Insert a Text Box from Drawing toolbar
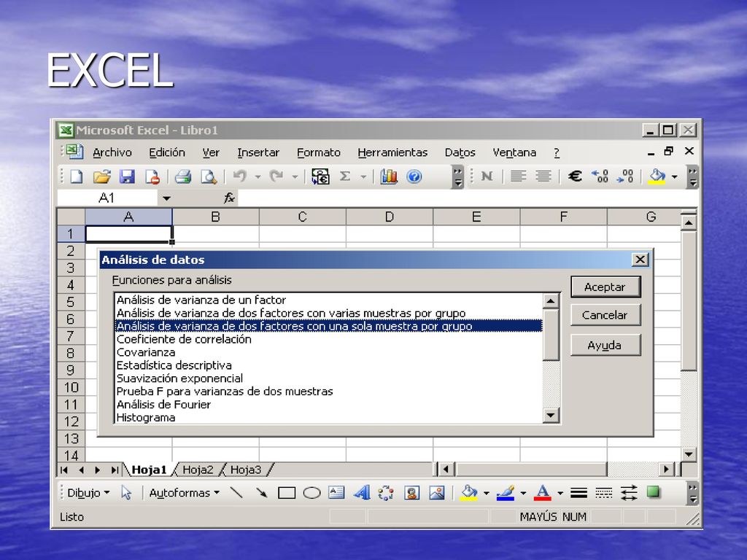The height and width of the screenshot is (560, 747). point(336,492)
